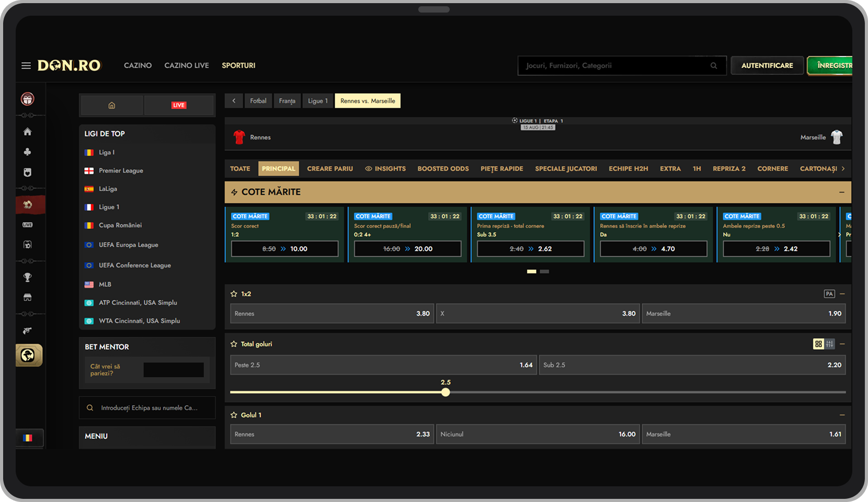Select second carousel page indicator
This screenshot has width=868, height=502.
544,271
